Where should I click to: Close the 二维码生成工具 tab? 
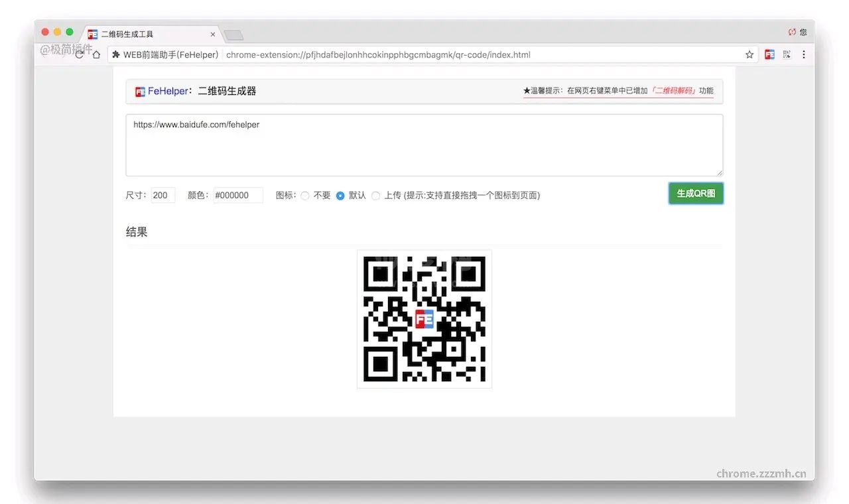(x=213, y=34)
